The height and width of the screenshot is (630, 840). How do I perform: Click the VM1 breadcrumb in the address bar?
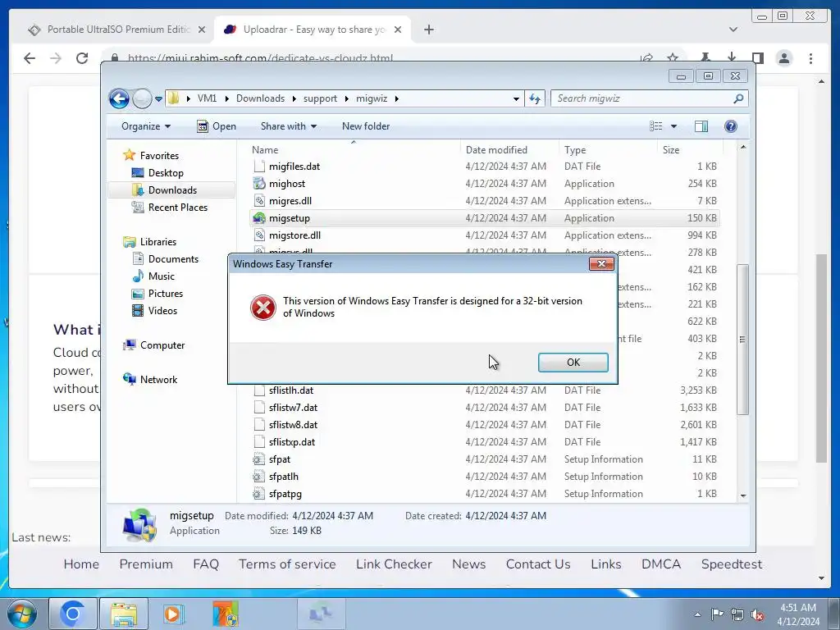[x=207, y=98]
